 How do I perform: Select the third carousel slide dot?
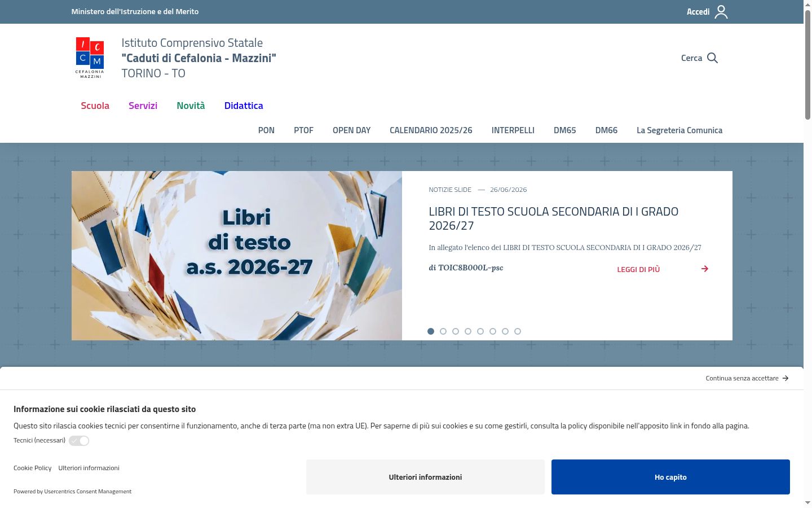456,331
